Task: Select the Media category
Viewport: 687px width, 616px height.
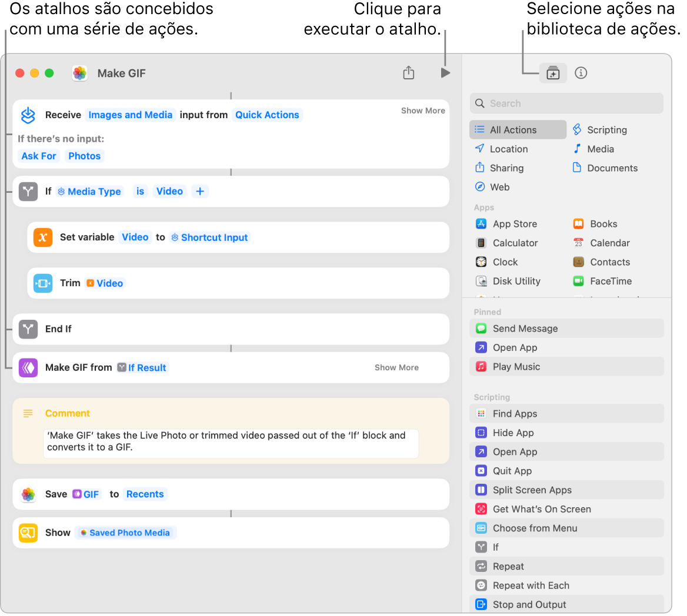Action: 593,149
